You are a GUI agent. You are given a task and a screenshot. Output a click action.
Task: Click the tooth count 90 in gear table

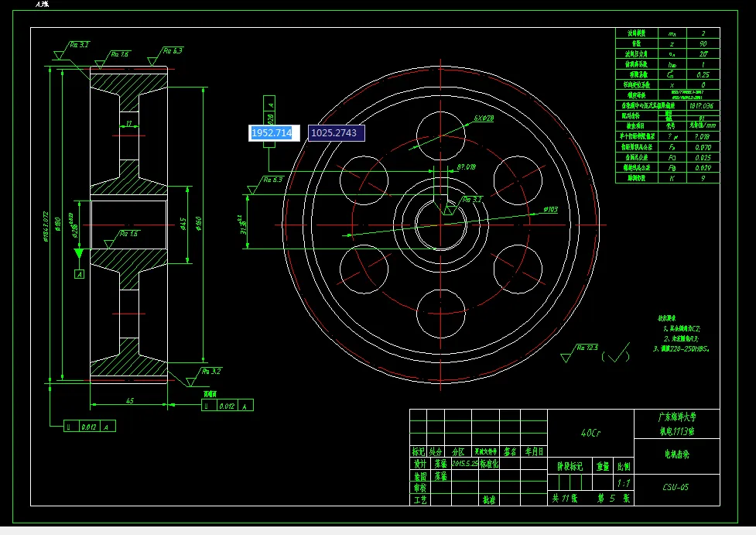703,44
